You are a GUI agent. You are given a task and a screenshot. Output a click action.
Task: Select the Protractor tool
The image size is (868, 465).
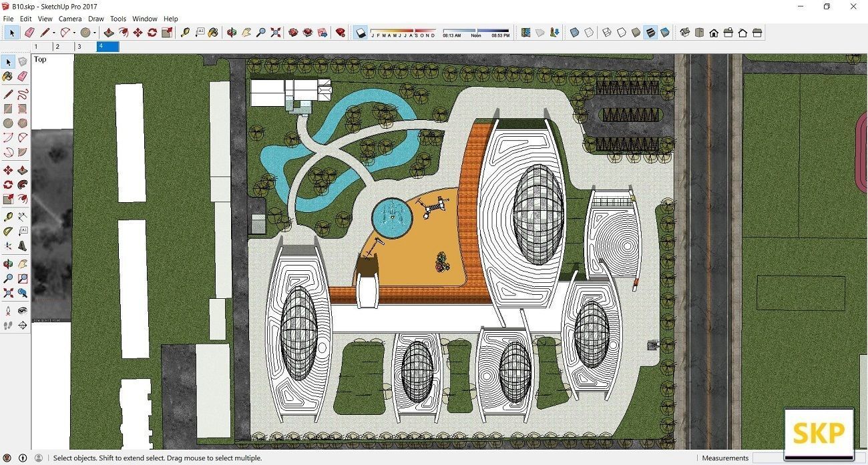(x=8, y=231)
